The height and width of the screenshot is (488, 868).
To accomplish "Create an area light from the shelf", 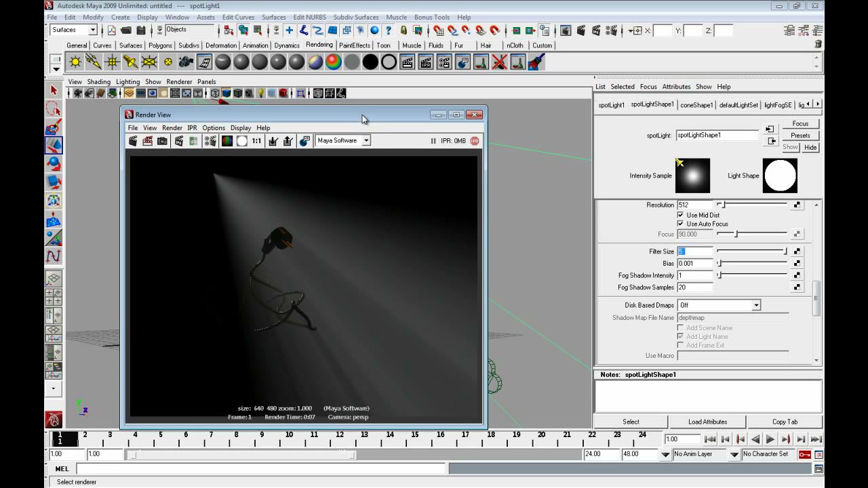I will point(149,62).
